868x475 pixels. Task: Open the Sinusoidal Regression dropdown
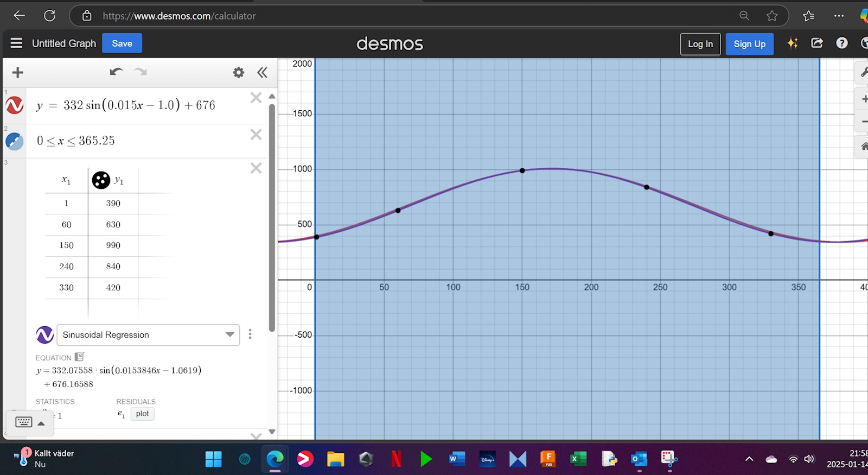[x=148, y=335]
